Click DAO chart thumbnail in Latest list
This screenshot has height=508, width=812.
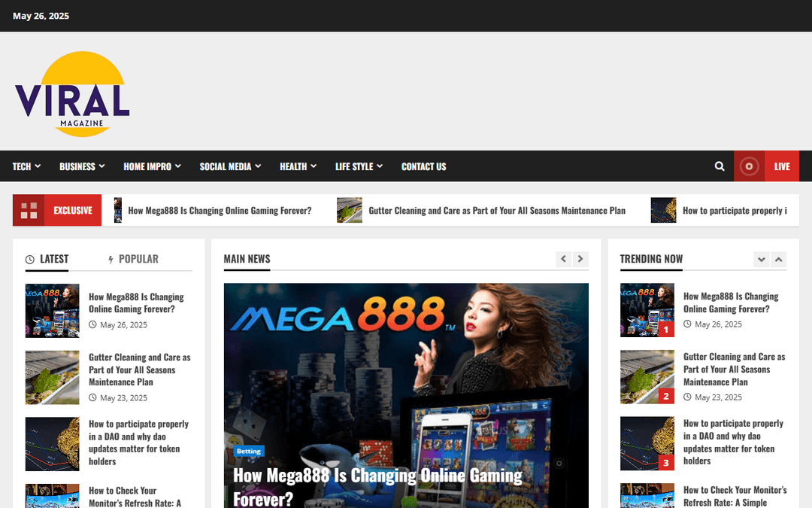[53, 444]
